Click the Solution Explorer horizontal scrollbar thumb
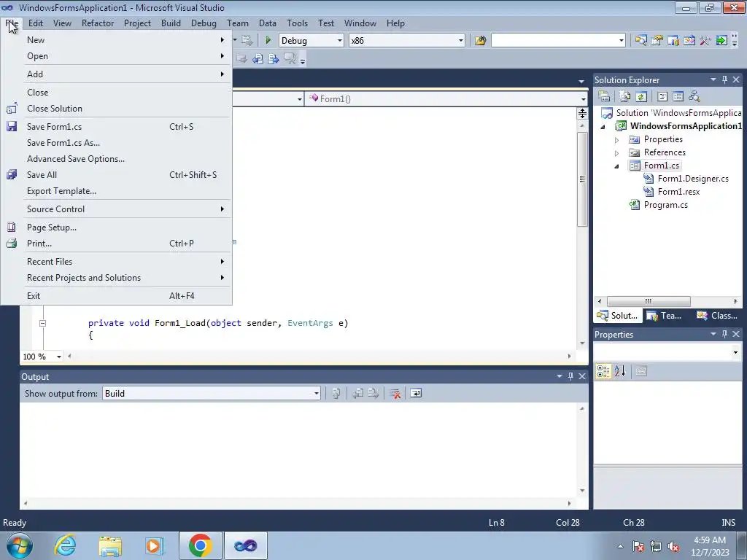 pyautogui.click(x=649, y=301)
